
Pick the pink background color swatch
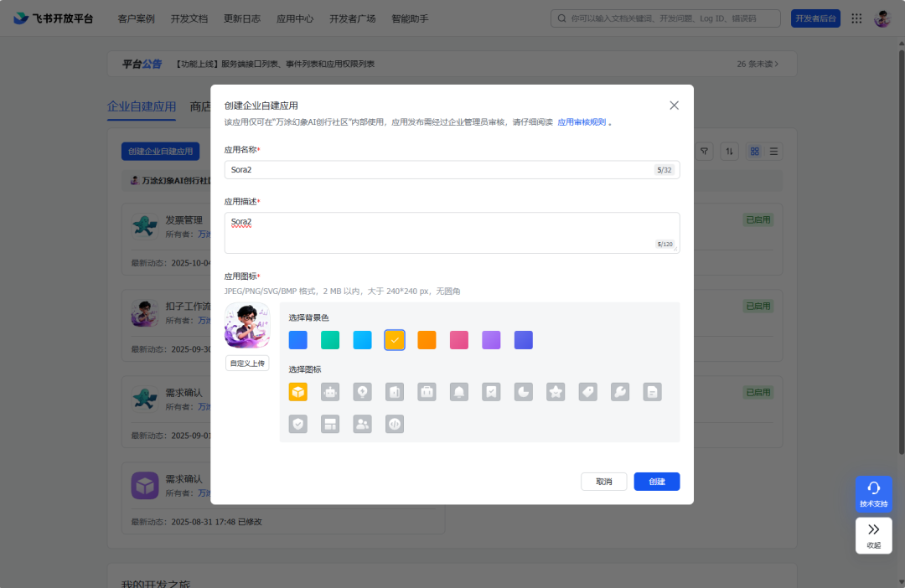[459, 340]
